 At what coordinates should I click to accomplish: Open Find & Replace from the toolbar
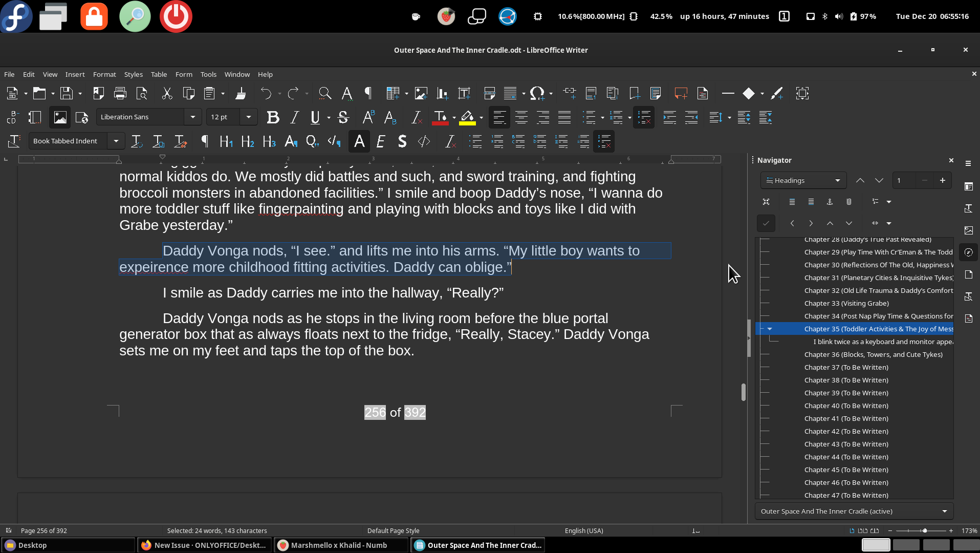coord(325,93)
